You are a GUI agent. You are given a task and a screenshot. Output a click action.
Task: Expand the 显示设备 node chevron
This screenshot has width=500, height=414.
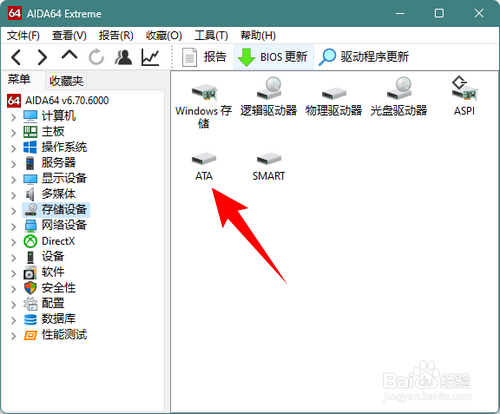pos(13,180)
